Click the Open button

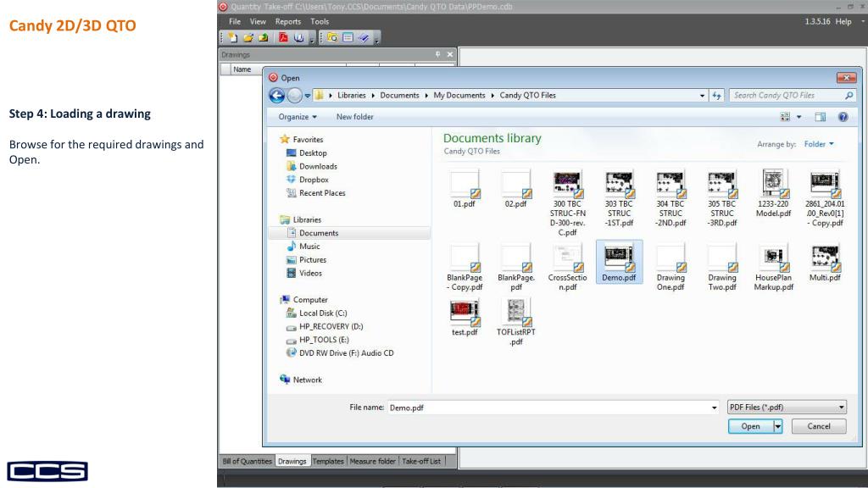pyautogui.click(x=751, y=426)
